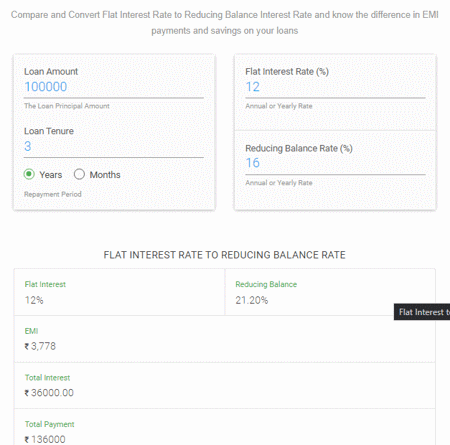Viewport: 450px width, 445px height.
Task: Click the Flat Interest Rate (%) label
Action: click(x=287, y=72)
